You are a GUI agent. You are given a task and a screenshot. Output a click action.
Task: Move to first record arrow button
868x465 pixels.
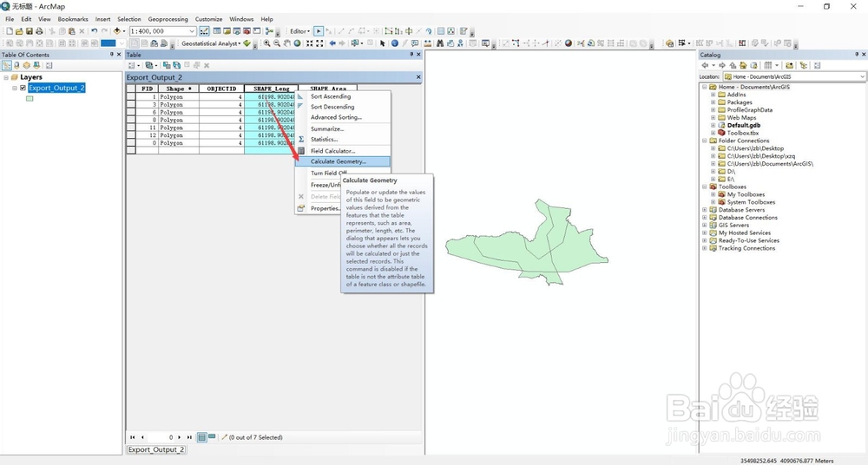(132, 436)
